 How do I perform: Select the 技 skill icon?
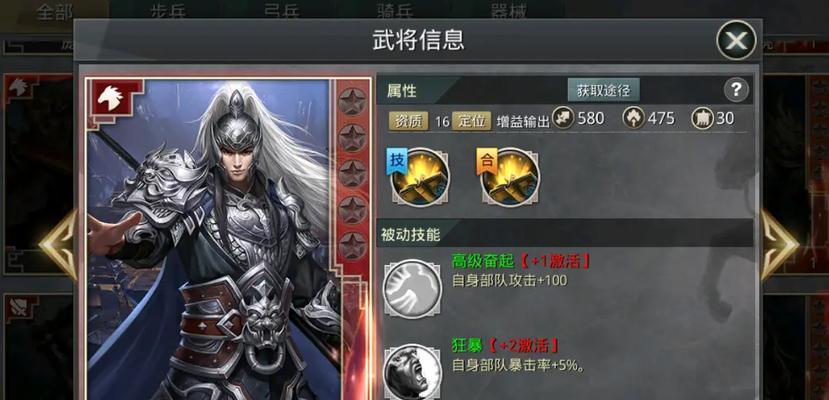pyautogui.click(x=420, y=177)
